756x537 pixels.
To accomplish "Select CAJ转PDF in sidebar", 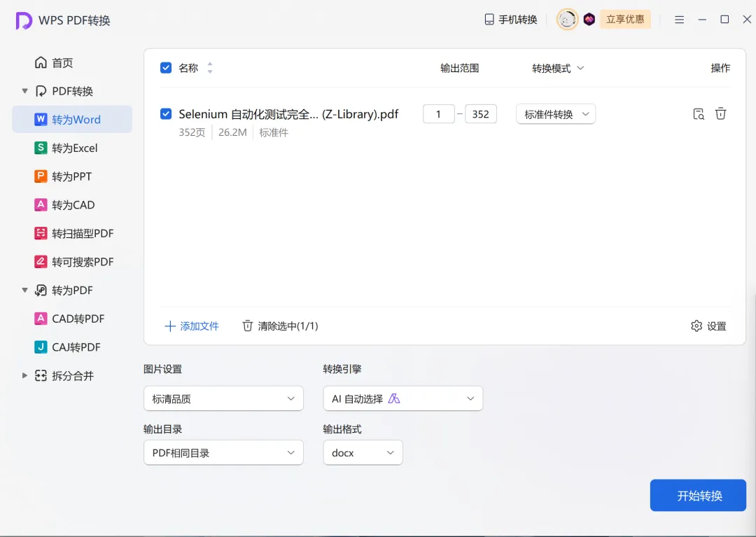I will tap(72, 347).
